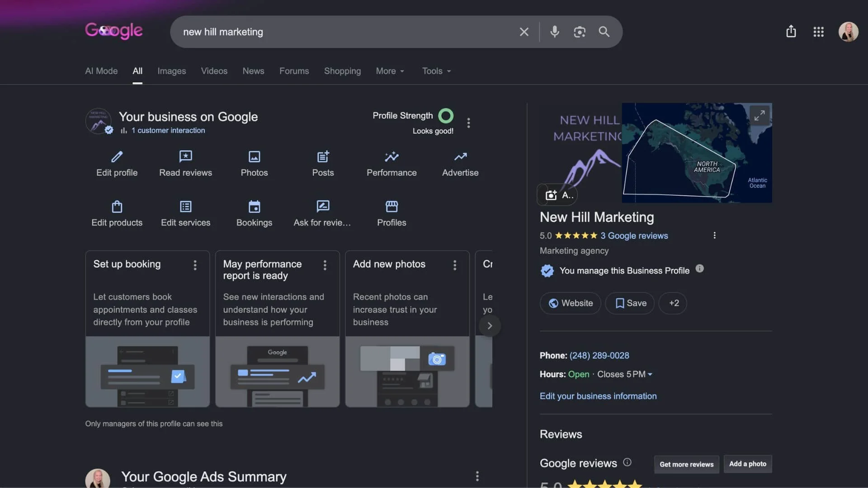
Task: Open Ask for reviews
Action: [323, 214]
